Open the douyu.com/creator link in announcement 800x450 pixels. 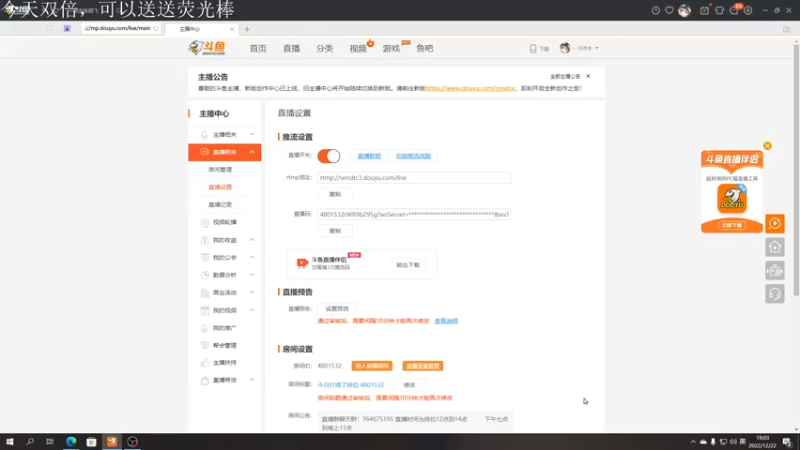click(470, 88)
